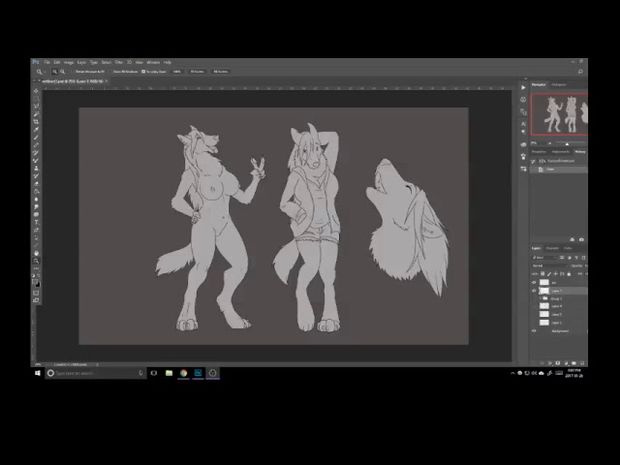Click the Navigator preview thumbnail
Viewport: 620px width, 465px height.
pos(559,115)
